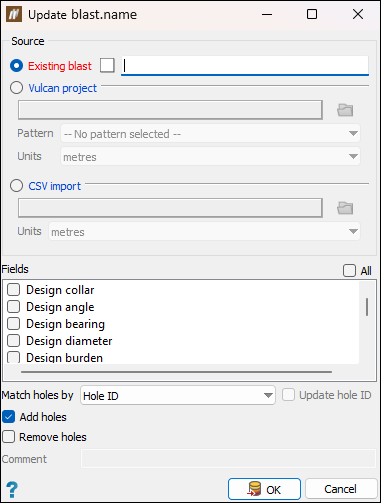Click the blue question mark help icon
381x503 pixels.
(x=12, y=490)
